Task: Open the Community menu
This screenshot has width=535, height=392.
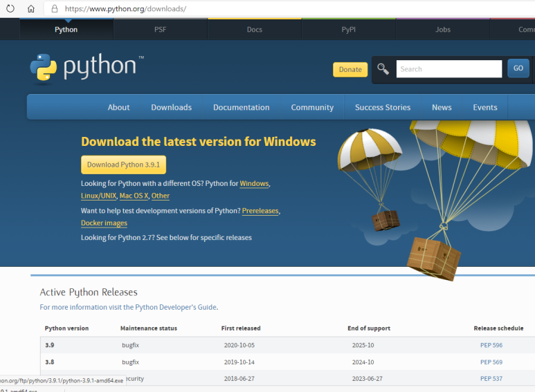Action: coord(312,107)
